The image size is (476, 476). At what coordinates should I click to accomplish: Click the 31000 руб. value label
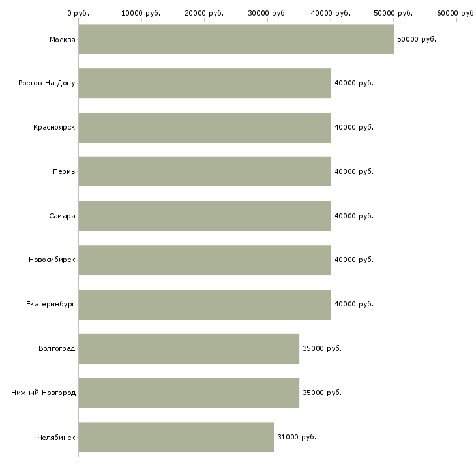(x=296, y=437)
